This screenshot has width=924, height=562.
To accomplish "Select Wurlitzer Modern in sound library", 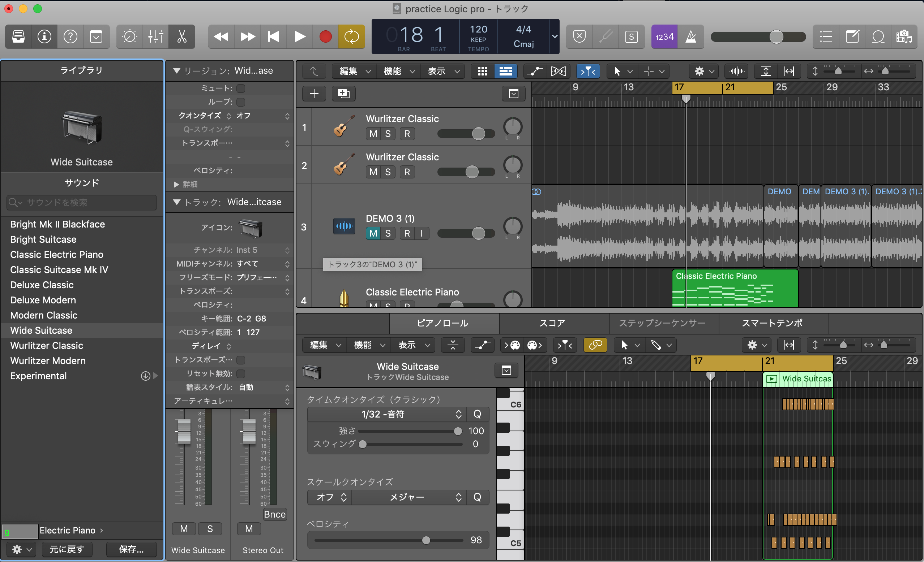I will (x=81, y=361).
